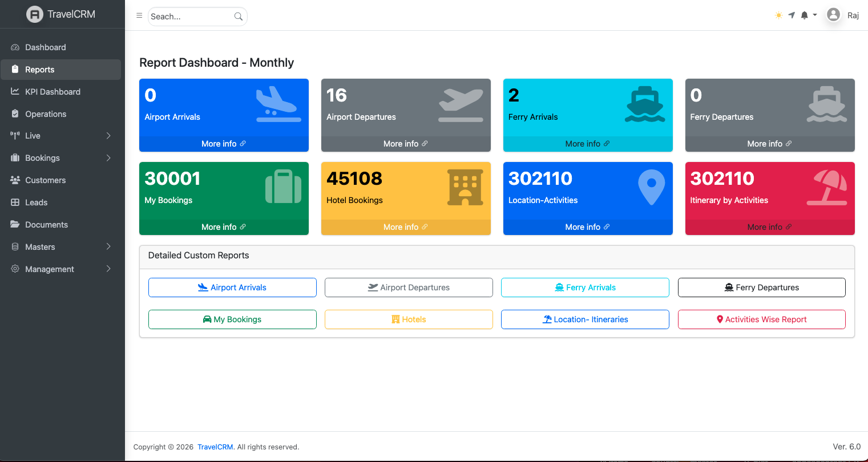Click the Airport Departures custom report button
Screen dimensions: 868x462
pos(409,287)
